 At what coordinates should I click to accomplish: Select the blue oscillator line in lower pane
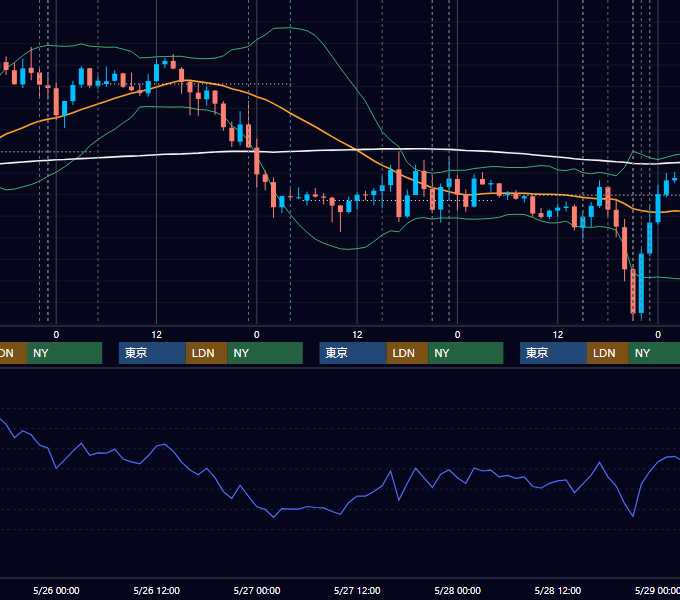(x=340, y=514)
